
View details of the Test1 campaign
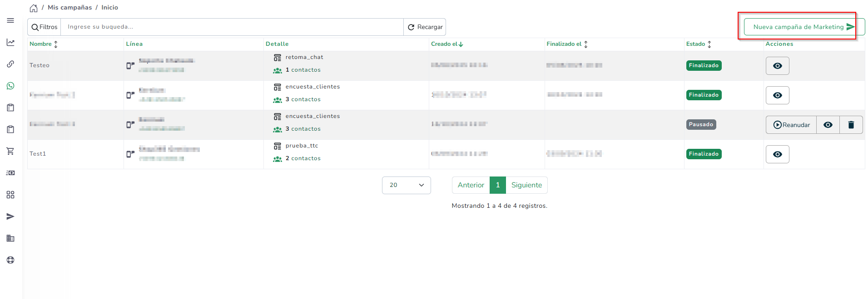coord(777,154)
